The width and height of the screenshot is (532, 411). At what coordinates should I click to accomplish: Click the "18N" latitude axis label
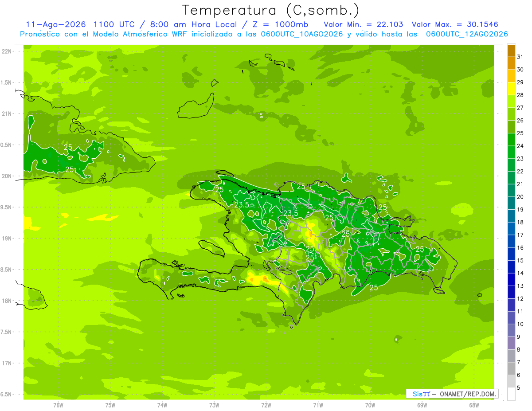[x=8, y=301]
